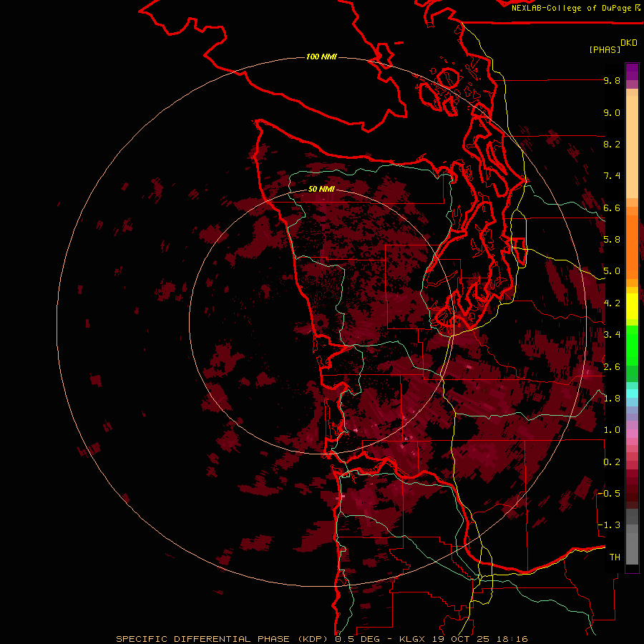Click the DKD units label above the legend
The image size is (644, 644).
tap(629, 43)
